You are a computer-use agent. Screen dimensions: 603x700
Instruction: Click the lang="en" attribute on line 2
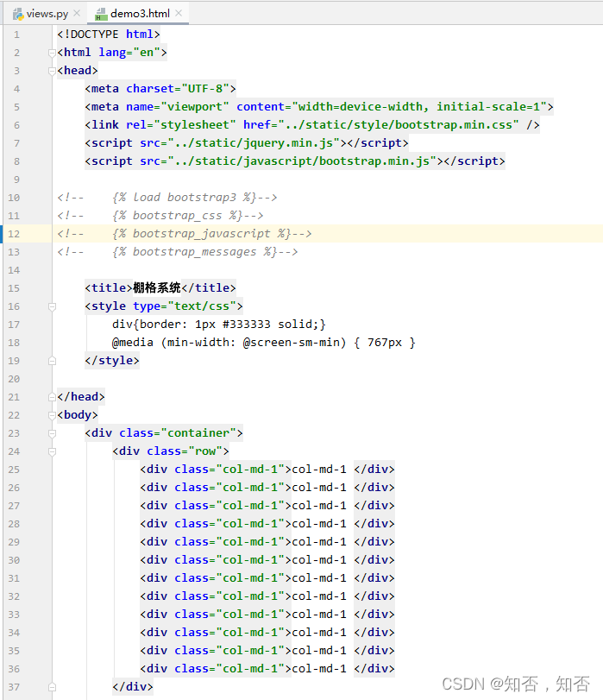pyautogui.click(x=129, y=53)
